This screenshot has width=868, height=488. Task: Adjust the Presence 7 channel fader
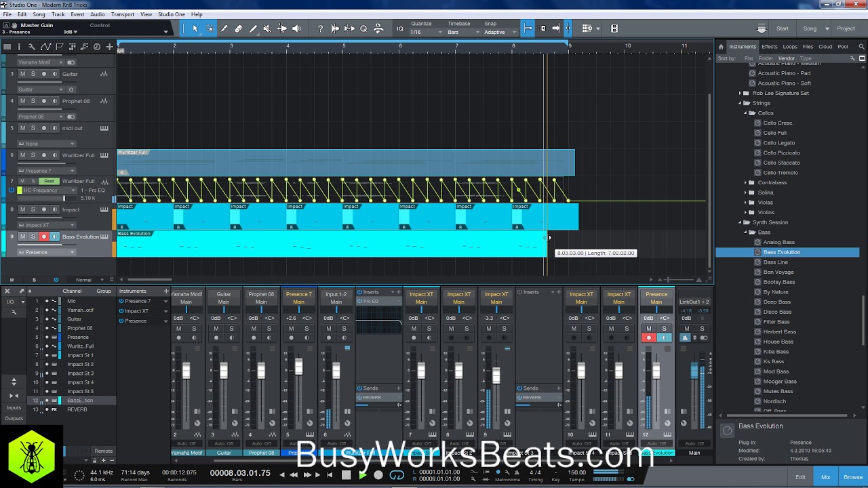point(298,367)
